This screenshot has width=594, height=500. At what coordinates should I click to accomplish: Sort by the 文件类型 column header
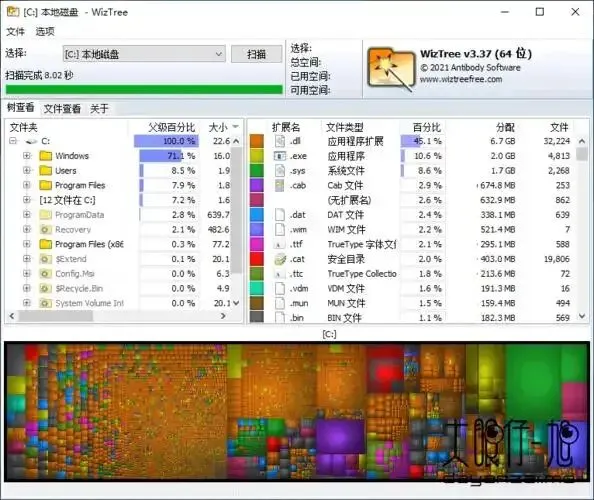[x=345, y=127]
